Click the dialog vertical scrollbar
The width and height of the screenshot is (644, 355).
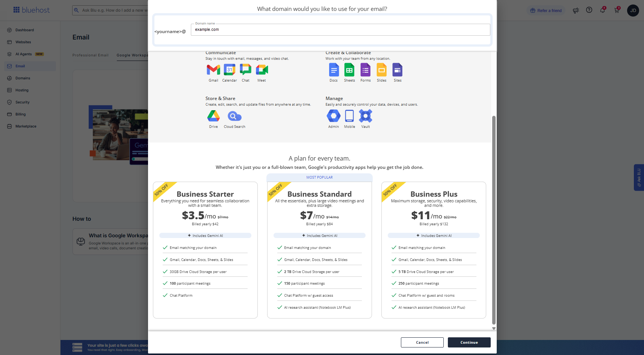point(494,220)
